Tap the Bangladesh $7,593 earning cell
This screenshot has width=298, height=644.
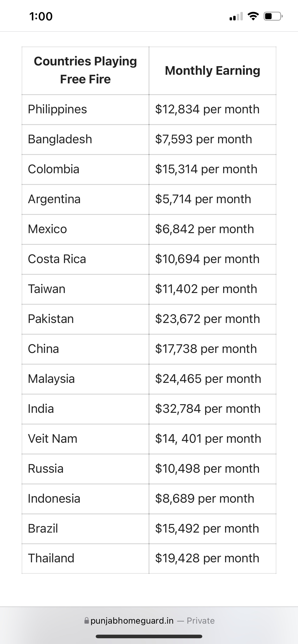coord(204,139)
